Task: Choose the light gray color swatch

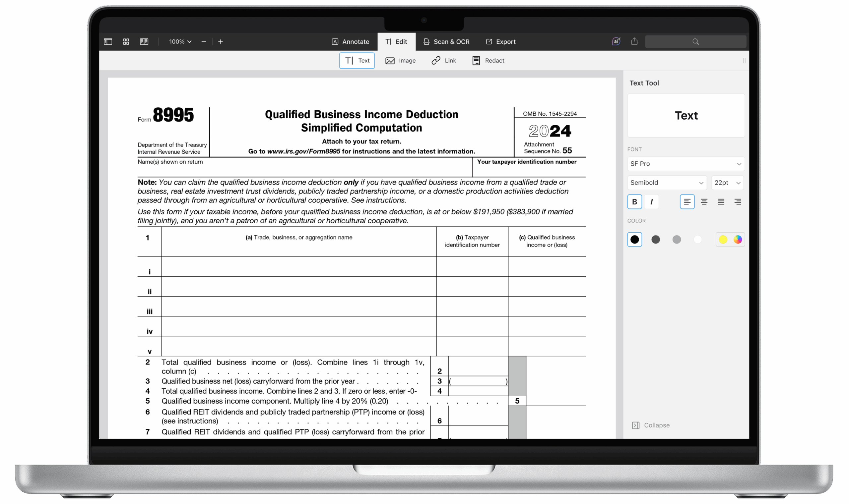Action: (x=676, y=240)
